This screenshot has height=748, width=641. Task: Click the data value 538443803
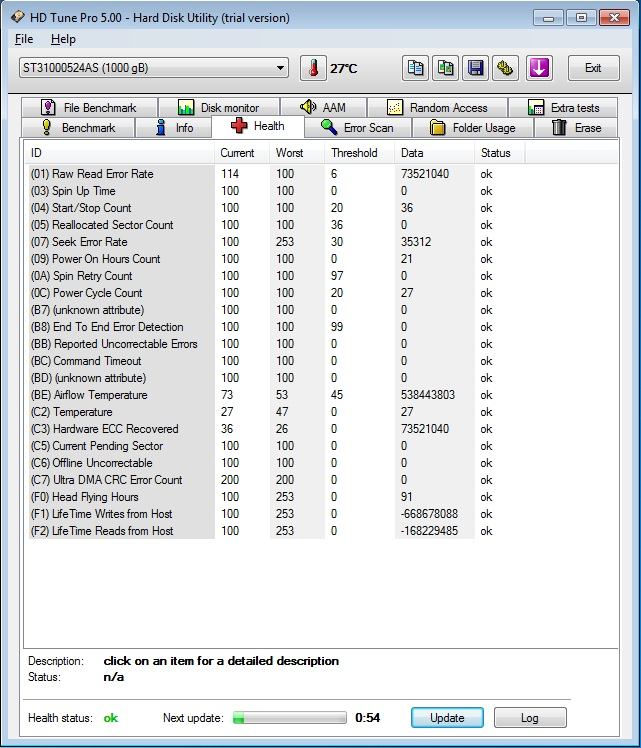[x=428, y=395]
